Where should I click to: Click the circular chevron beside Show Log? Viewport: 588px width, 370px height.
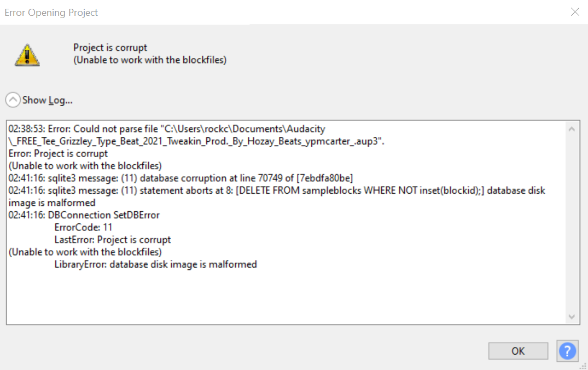pyautogui.click(x=12, y=100)
